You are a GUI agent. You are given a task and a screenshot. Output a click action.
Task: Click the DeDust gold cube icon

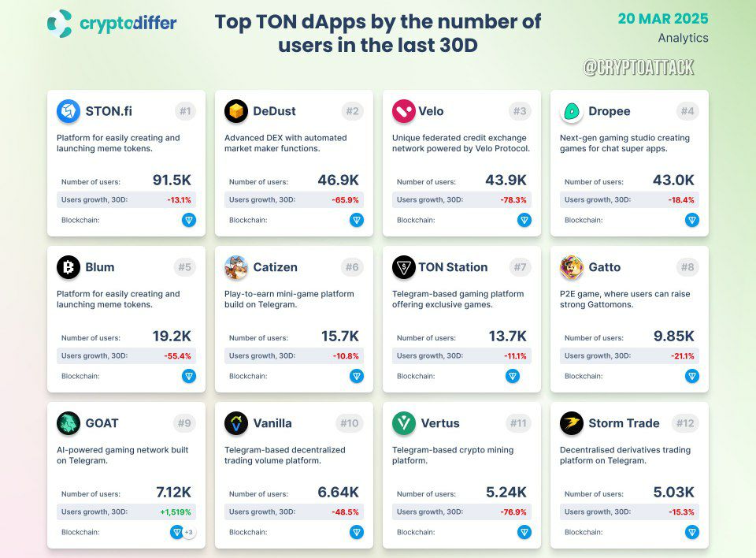click(x=236, y=111)
